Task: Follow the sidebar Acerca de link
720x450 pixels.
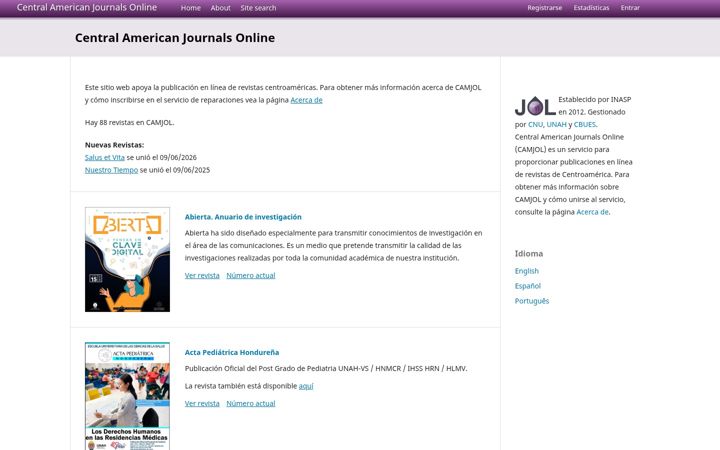Action: pos(592,212)
